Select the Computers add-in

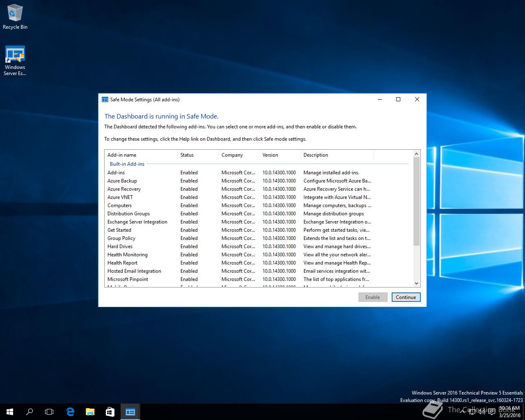click(x=239, y=205)
